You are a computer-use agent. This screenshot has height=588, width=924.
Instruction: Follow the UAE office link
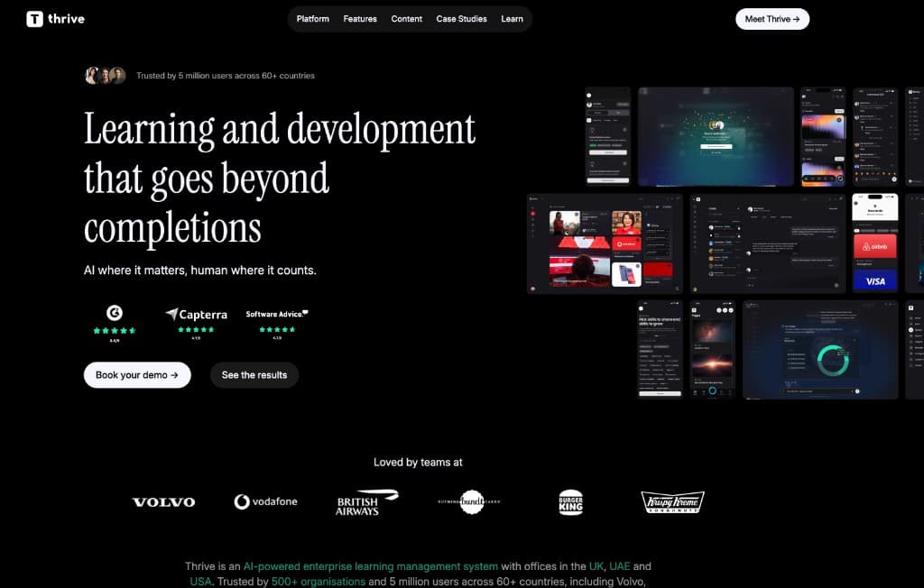pyautogui.click(x=619, y=566)
